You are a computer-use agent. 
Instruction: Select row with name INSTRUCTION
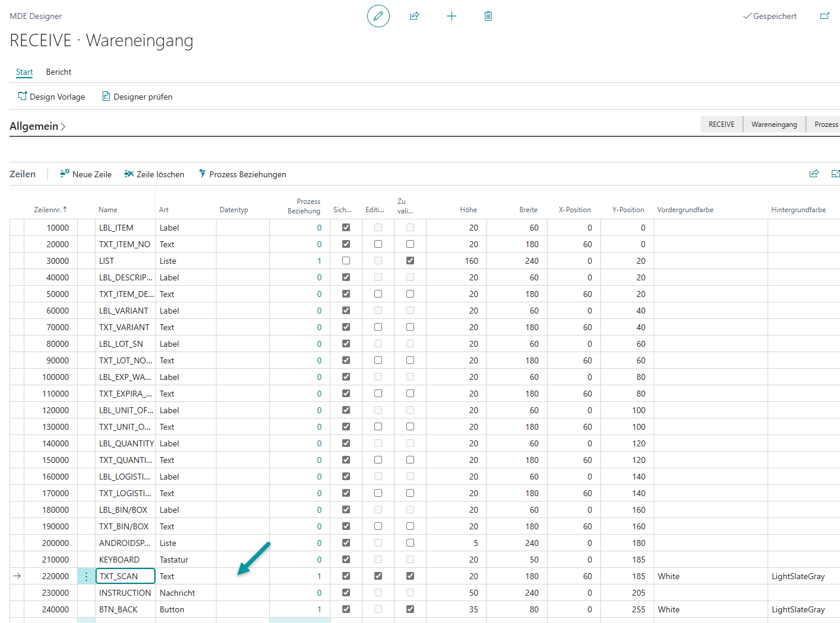coord(125,593)
